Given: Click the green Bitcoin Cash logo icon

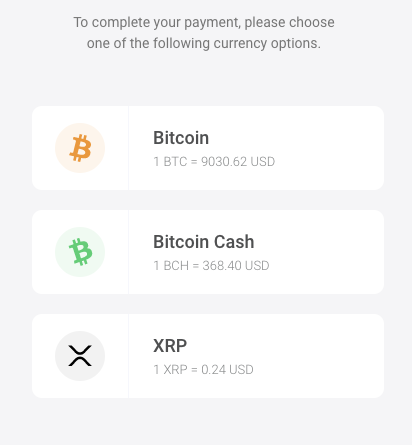Looking at the screenshot, I should [80, 252].
